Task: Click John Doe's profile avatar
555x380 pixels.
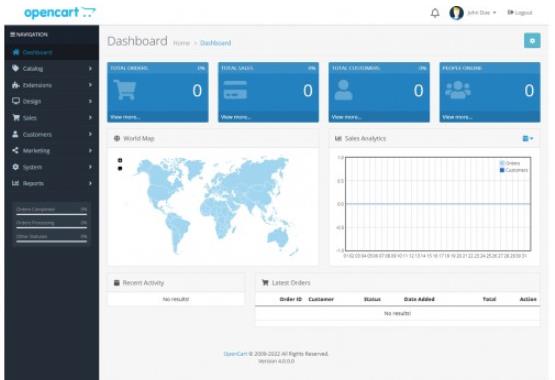Action: click(x=456, y=13)
